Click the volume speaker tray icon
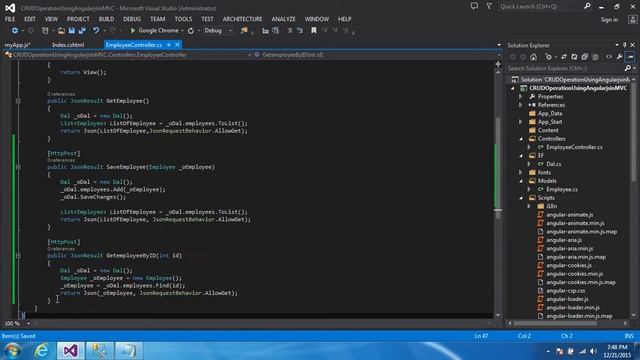 point(593,351)
